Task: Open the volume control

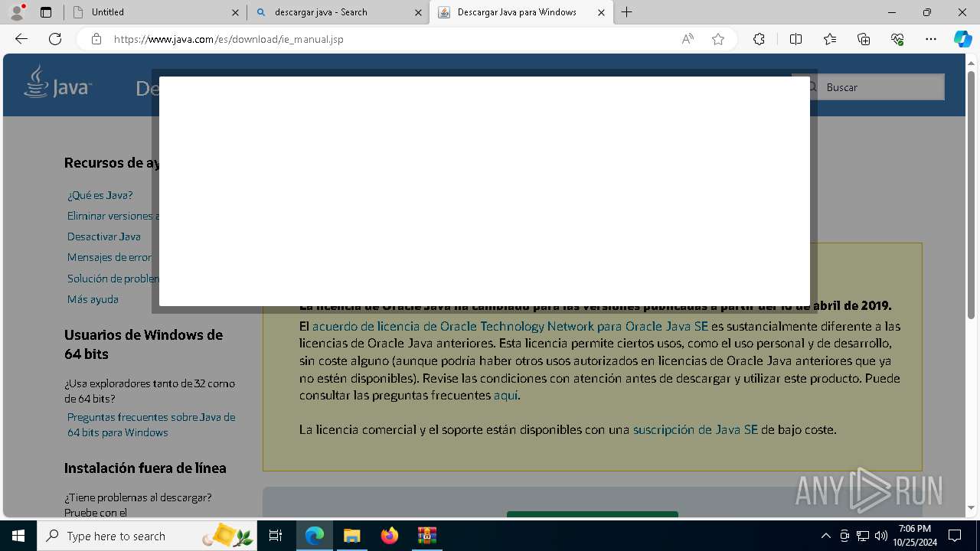Action: pos(881,536)
